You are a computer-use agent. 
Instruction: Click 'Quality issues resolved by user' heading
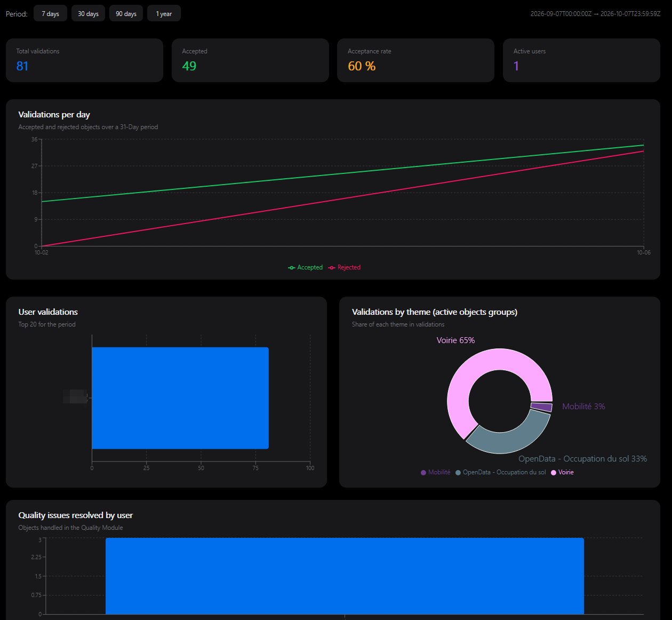click(x=75, y=515)
